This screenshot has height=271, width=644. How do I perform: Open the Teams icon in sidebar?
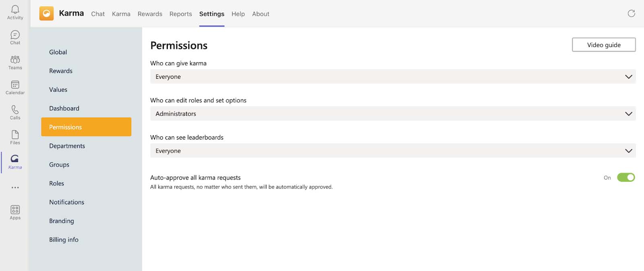coord(15,62)
